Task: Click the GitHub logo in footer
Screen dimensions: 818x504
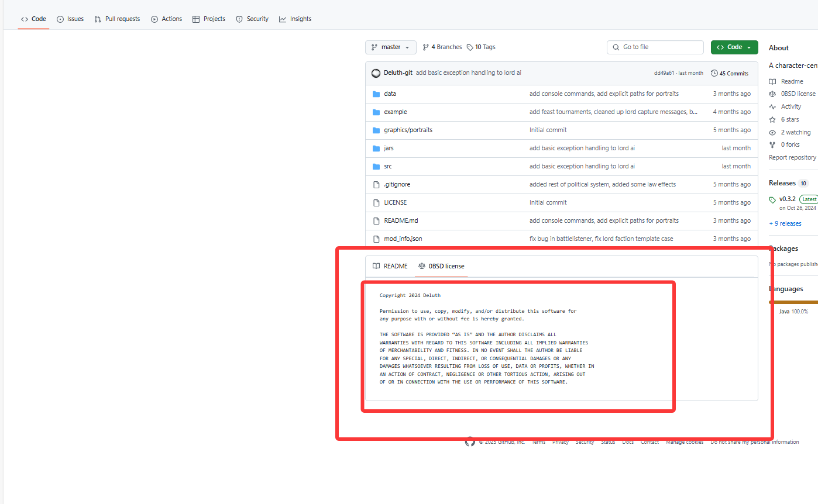Action: click(x=470, y=442)
